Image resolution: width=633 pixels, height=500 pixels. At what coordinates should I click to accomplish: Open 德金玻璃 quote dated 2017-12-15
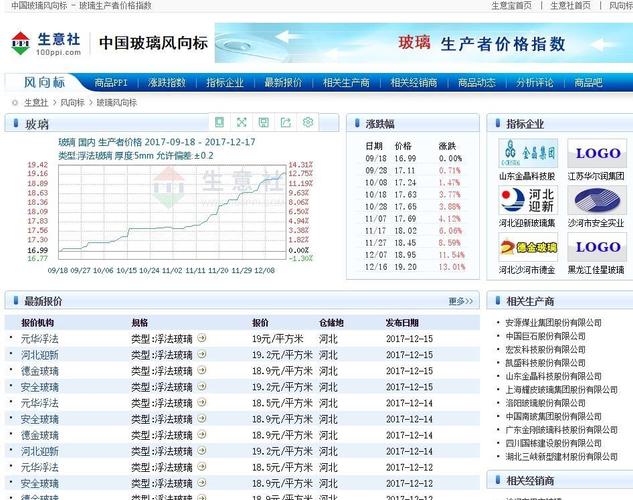click(x=40, y=371)
